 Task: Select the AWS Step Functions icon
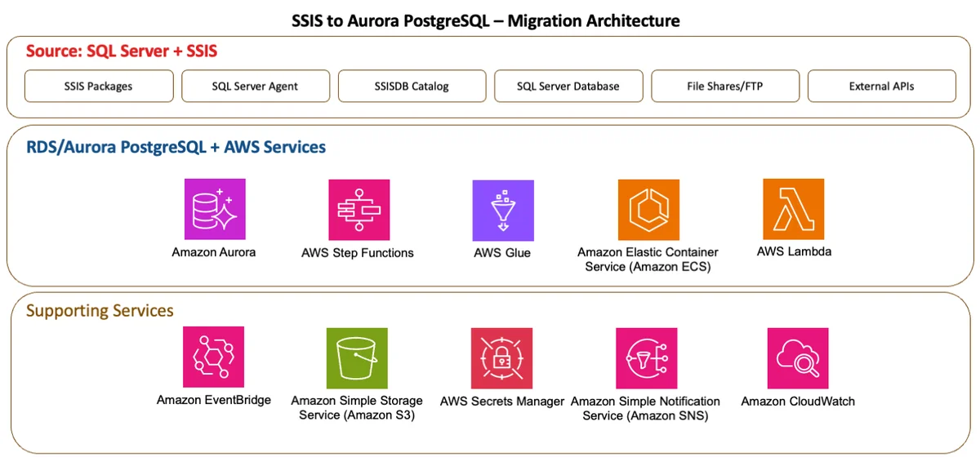(x=359, y=210)
